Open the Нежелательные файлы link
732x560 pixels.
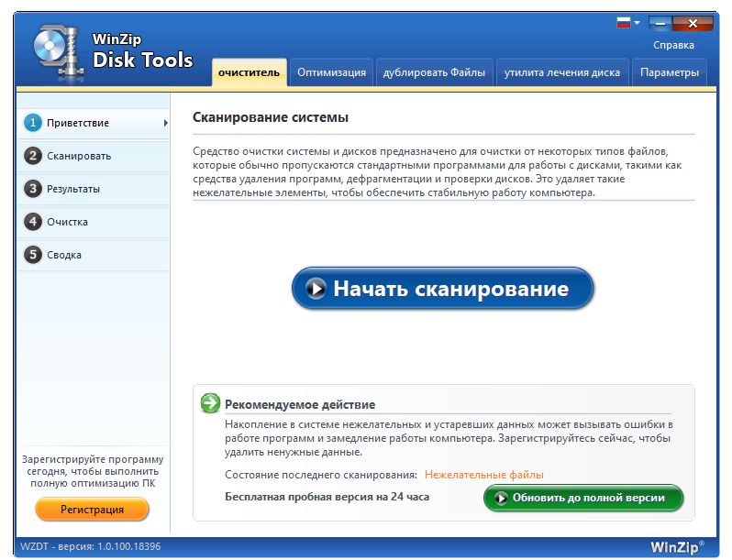click(484, 475)
